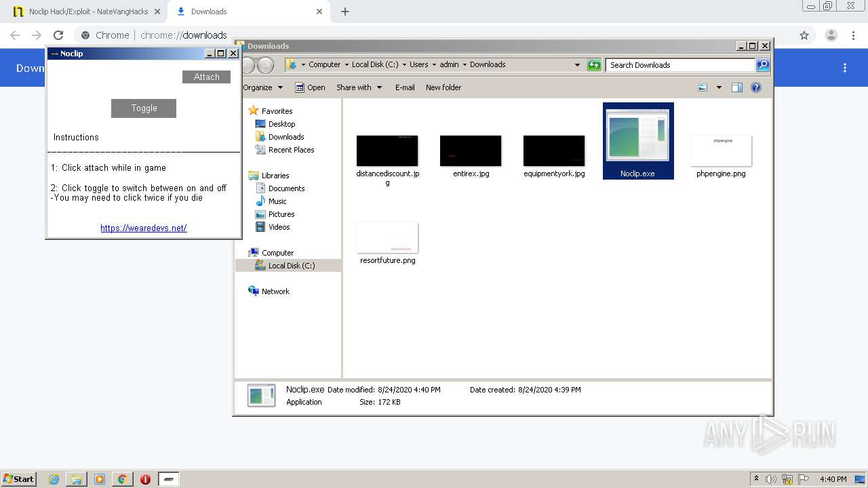
Task: Open address bar history dropdown
Action: (x=577, y=65)
